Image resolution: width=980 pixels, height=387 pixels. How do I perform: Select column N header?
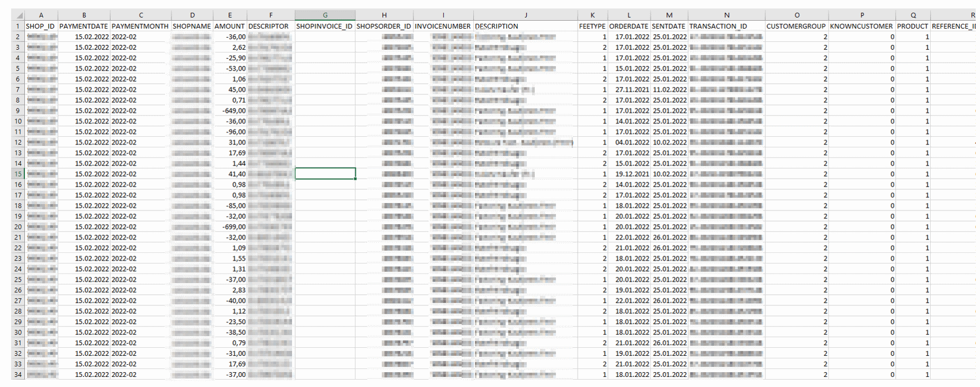click(x=726, y=15)
